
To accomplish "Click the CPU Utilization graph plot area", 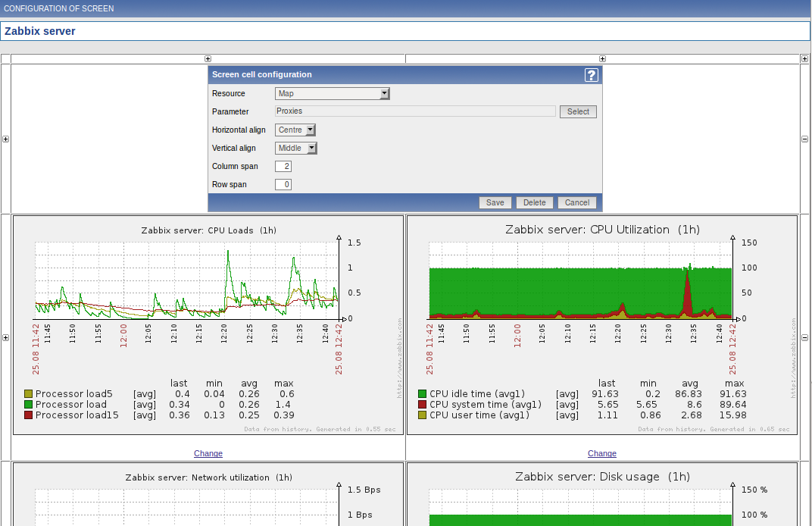I will (580, 280).
